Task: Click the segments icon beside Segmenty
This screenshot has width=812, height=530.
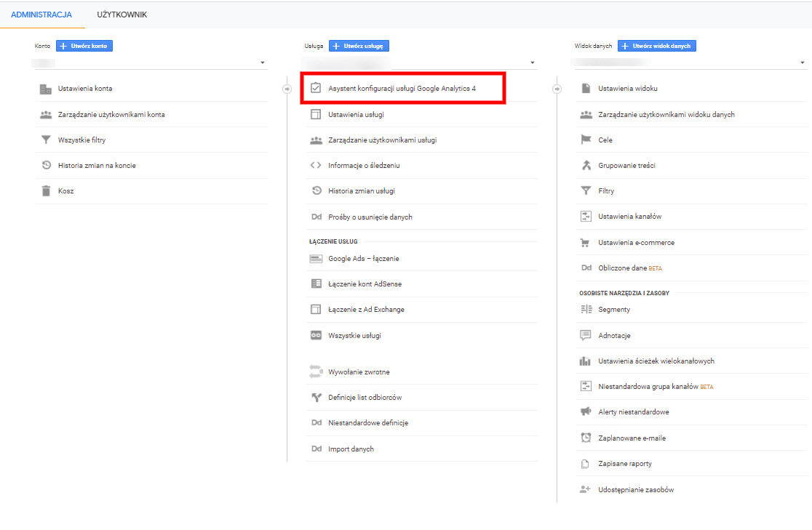Action: point(586,309)
